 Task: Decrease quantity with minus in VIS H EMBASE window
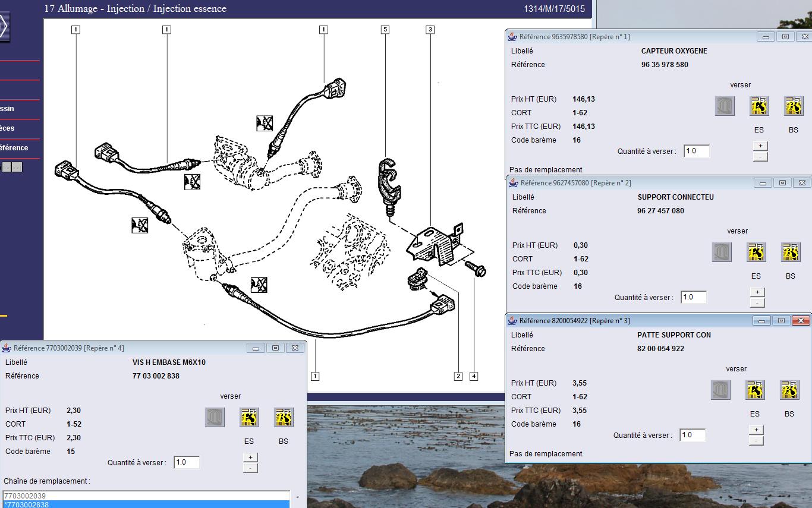(250, 468)
